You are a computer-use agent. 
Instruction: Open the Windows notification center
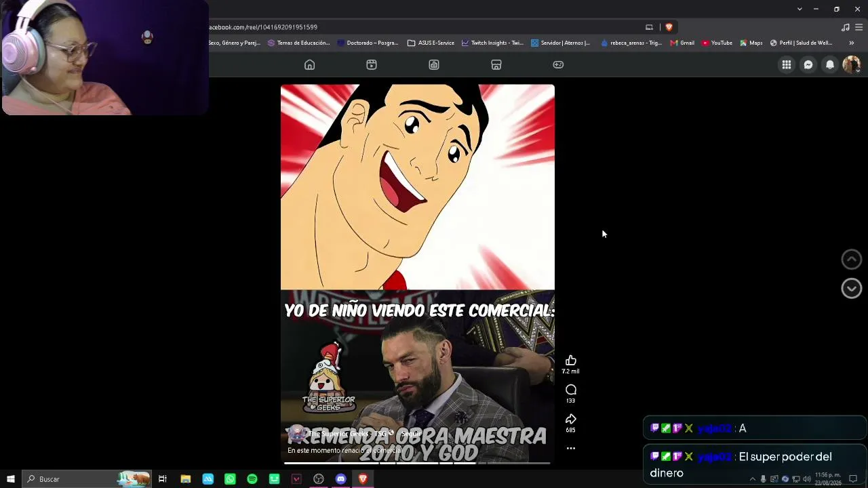(x=854, y=479)
